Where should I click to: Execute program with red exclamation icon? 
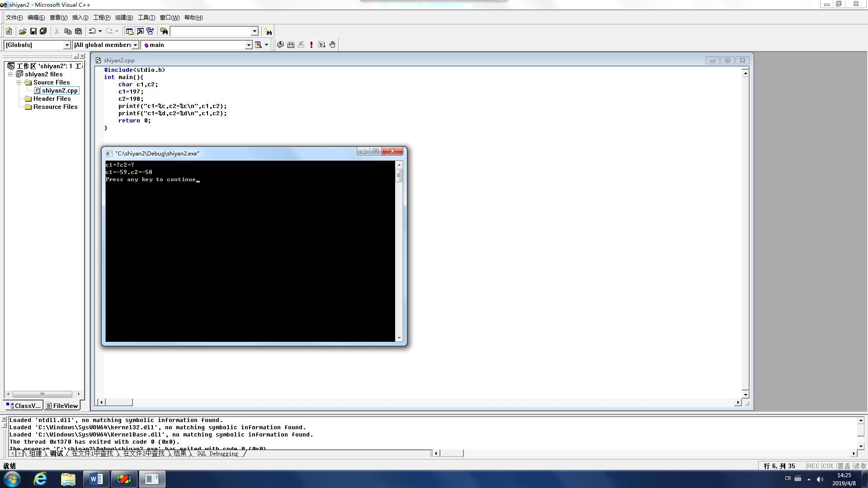click(x=311, y=45)
